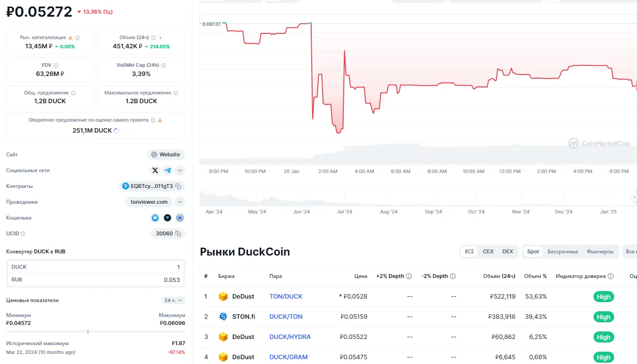Switch to Бессрочные markets tab
Screen dimensions: 637x364
(563, 252)
